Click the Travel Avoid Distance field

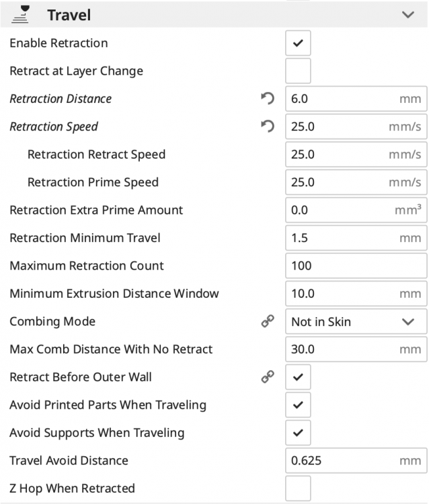pyautogui.click(x=356, y=460)
